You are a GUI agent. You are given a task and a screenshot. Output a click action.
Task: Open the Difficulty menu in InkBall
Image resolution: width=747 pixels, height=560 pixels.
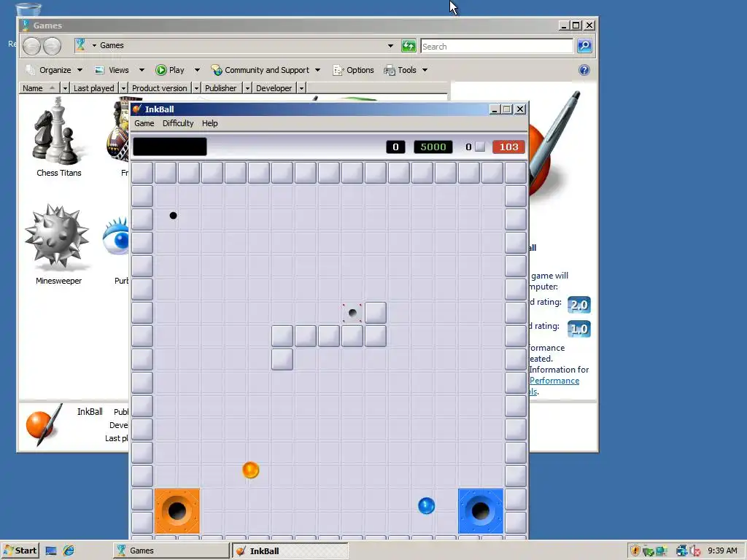pos(178,123)
